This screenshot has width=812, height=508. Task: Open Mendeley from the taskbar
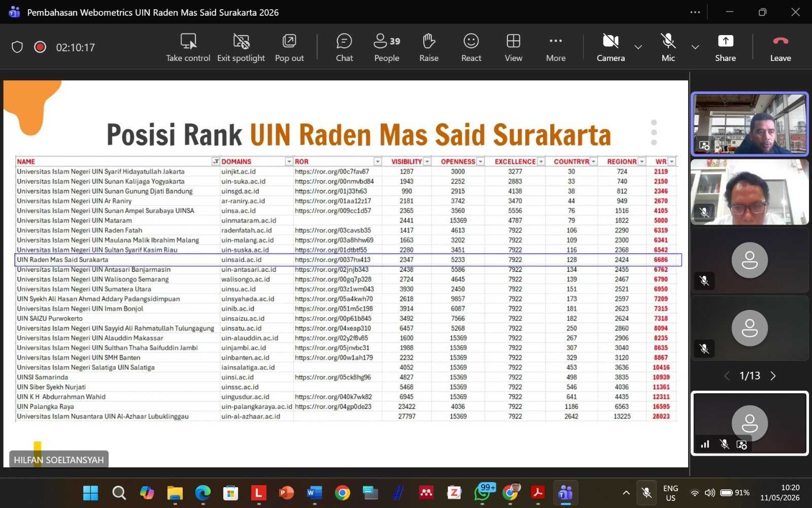coord(426,493)
